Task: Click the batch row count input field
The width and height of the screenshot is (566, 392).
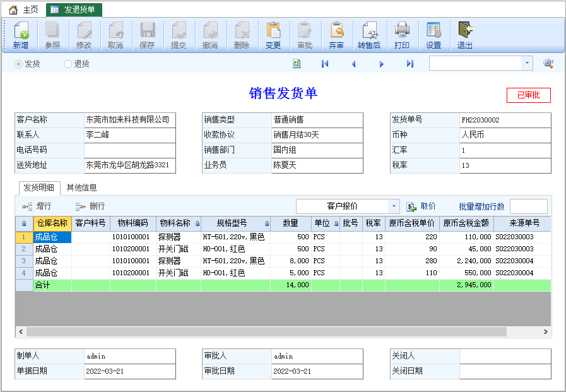Action: 529,206
